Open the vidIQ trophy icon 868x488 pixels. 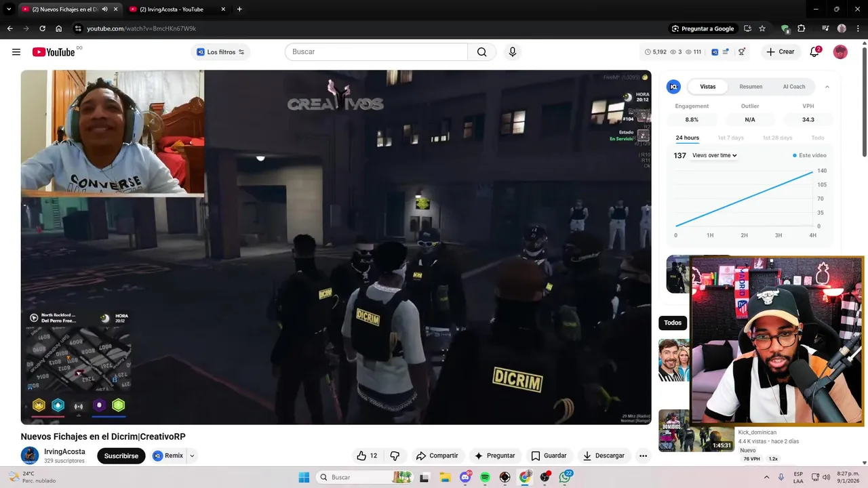click(742, 52)
